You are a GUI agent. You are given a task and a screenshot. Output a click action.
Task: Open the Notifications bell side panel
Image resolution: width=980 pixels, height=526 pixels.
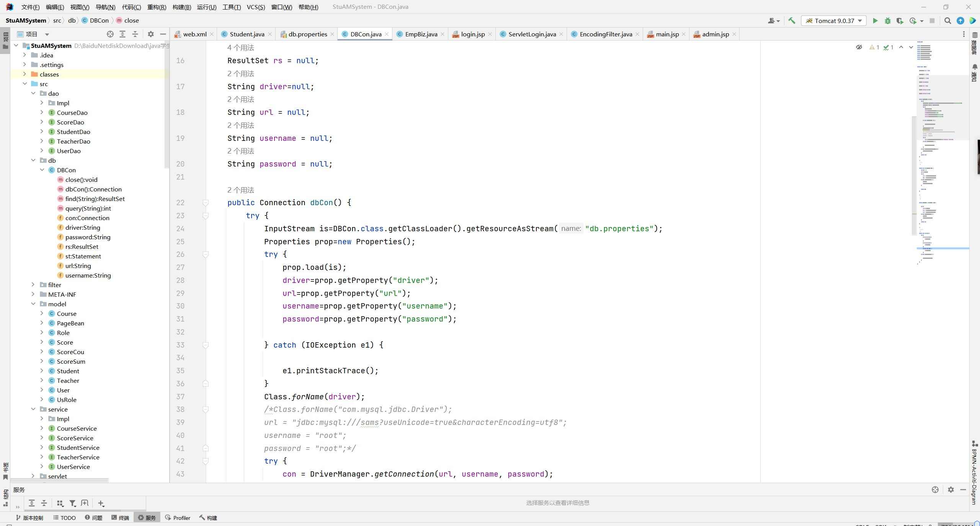click(x=975, y=72)
